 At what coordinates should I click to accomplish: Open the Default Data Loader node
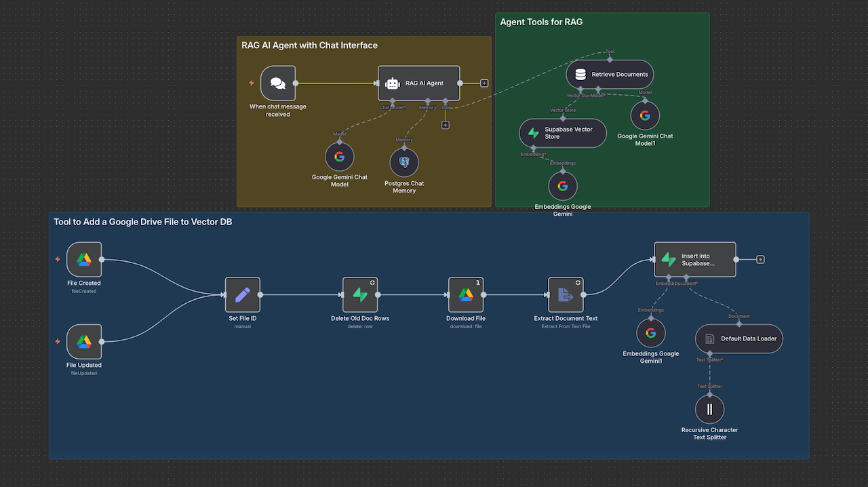point(738,338)
